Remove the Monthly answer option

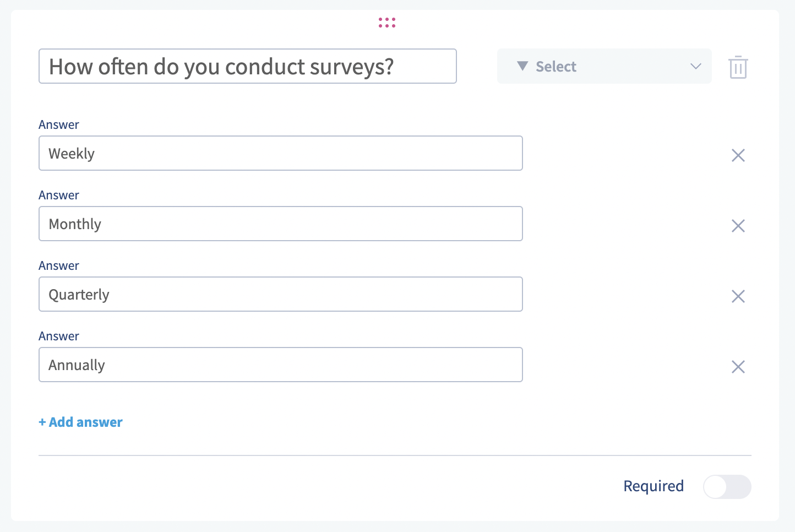[x=738, y=226]
